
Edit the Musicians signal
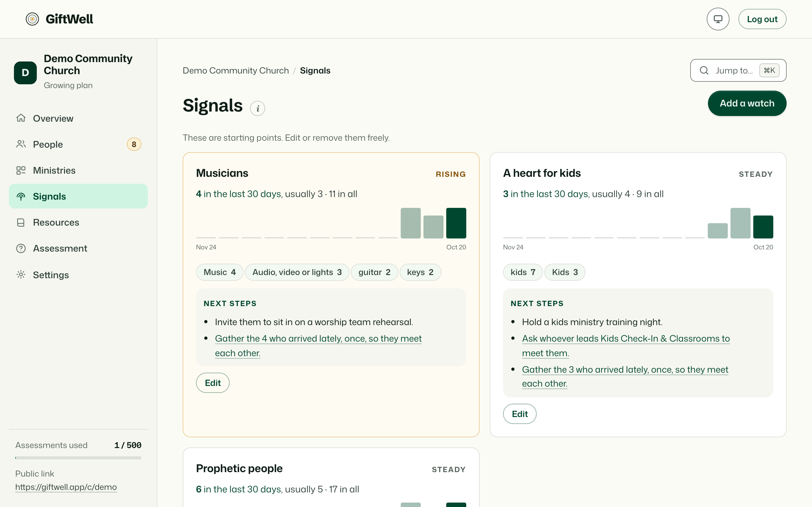pos(213,383)
